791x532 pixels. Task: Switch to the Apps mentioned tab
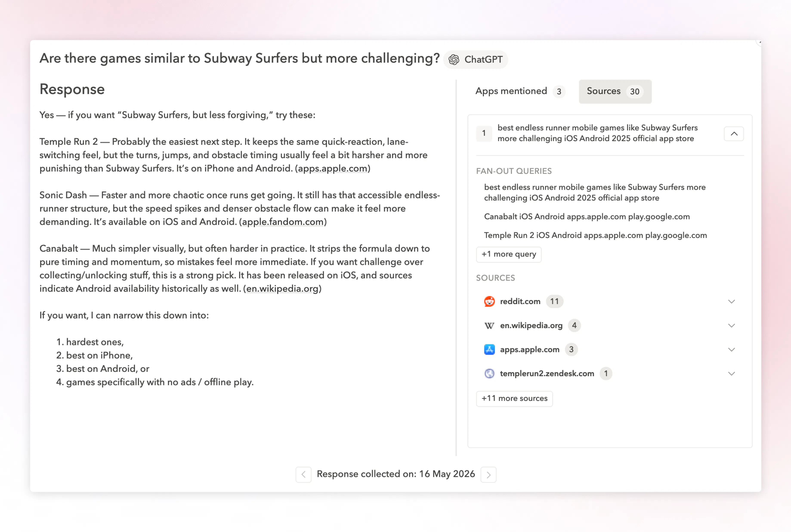coord(520,91)
